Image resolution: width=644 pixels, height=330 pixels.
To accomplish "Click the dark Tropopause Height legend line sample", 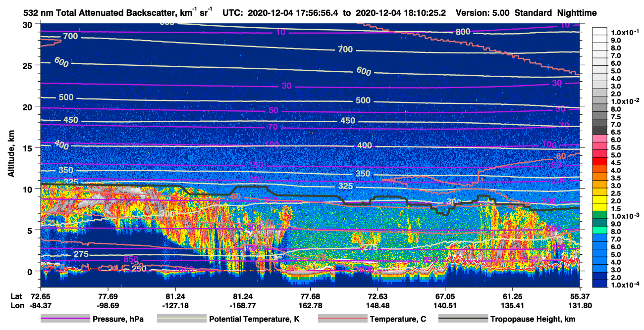I will click(463, 319).
